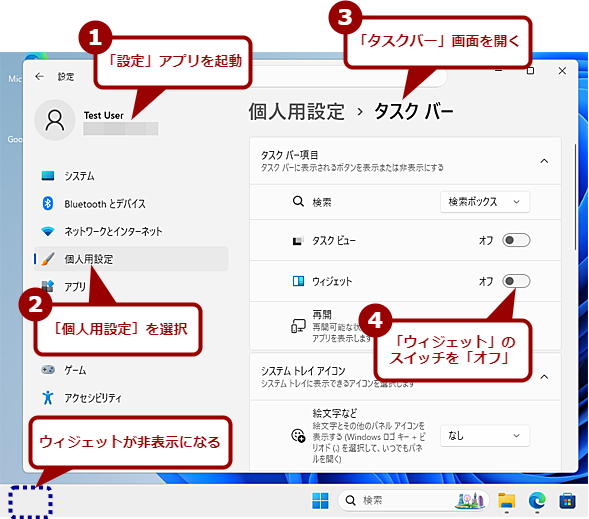The image size is (589, 519).
Task: Close the Settings window
Action: (562, 71)
